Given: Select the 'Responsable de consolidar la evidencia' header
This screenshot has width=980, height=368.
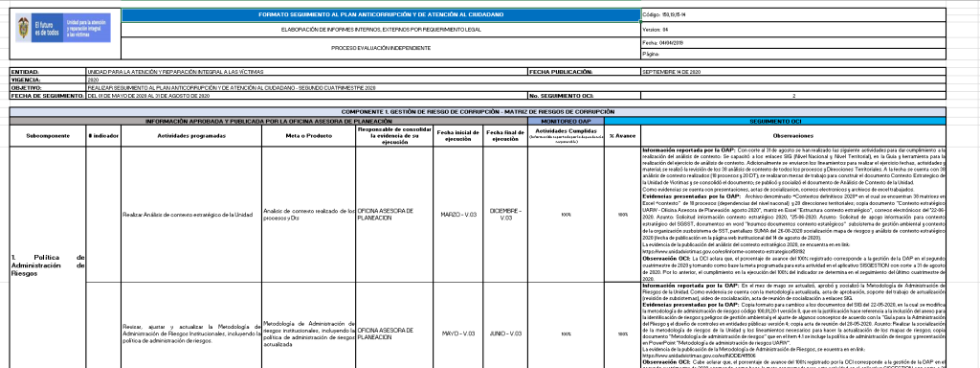Looking at the screenshot, I should click(394, 136).
